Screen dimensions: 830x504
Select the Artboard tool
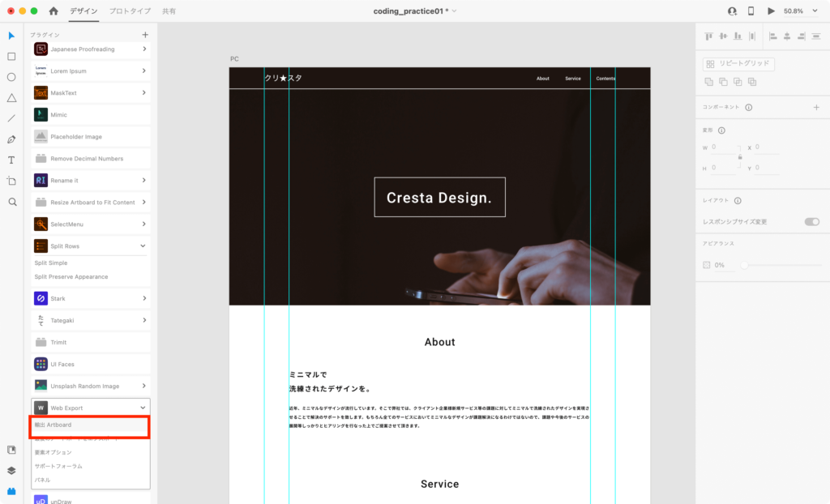point(11,181)
